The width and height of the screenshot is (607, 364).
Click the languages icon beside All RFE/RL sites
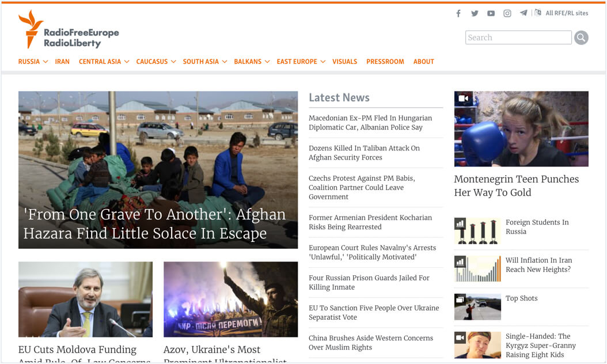click(538, 13)
